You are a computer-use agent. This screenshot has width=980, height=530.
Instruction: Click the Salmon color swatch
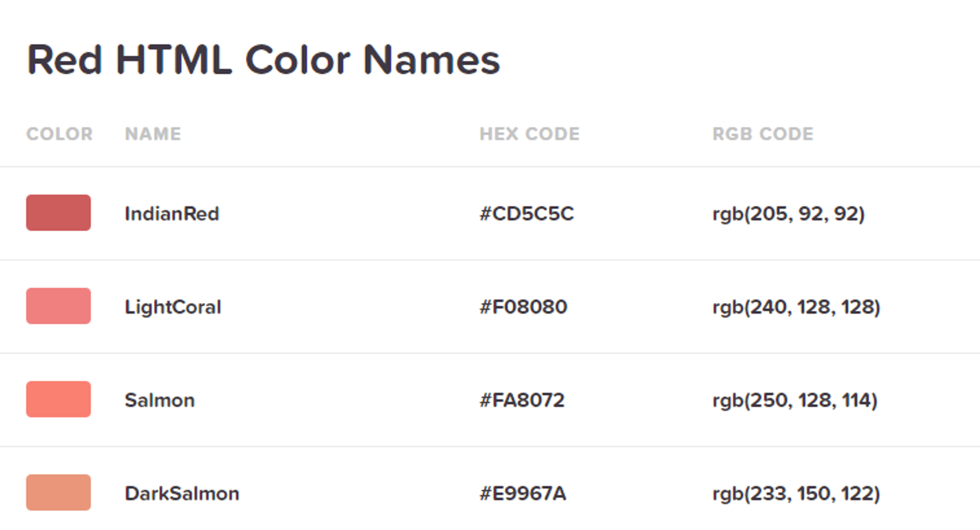click(58, 399)
